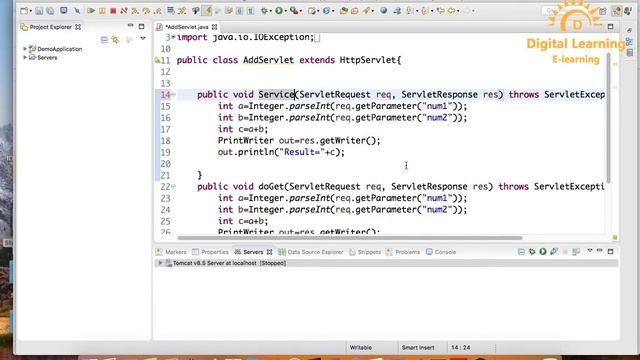Expand the Servers project node
This screenshot has height=360, width=640.
point(25,58)
